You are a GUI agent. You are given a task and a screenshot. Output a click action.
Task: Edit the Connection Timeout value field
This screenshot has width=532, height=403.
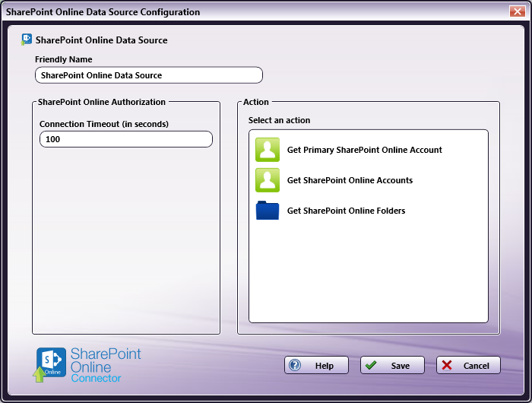(126, 139)
